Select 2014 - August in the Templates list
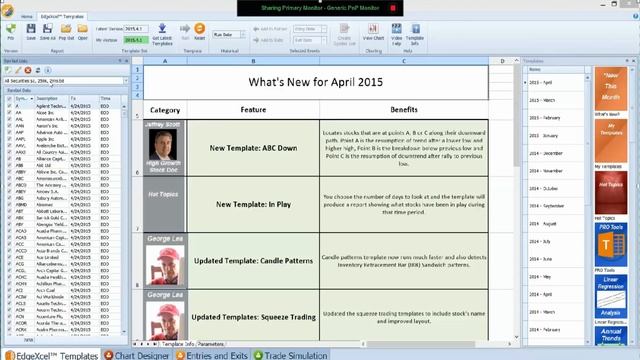The width and height of the screenshot is (640, 360). pyautogui.click(x=555, y=224)
